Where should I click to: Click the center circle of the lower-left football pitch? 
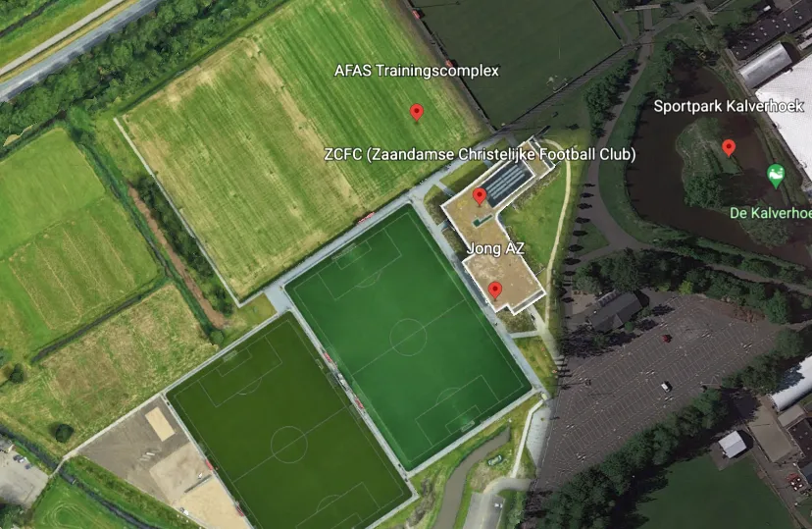point(289,444)
